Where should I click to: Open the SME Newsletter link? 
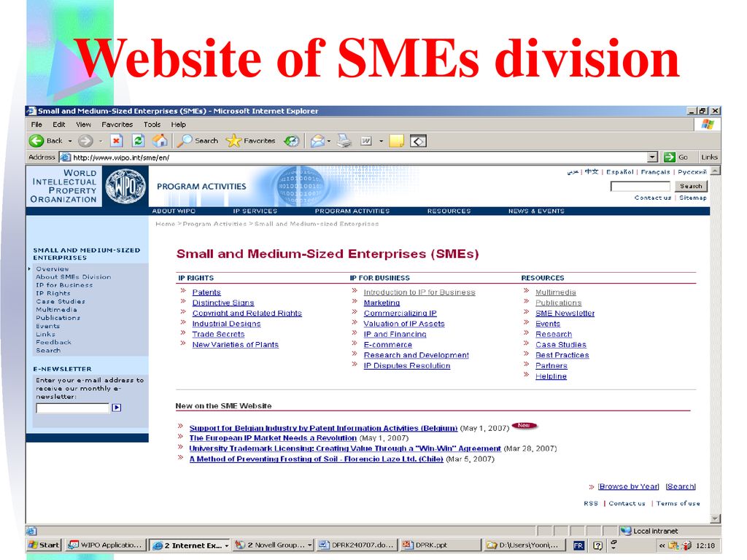(565, 314)
